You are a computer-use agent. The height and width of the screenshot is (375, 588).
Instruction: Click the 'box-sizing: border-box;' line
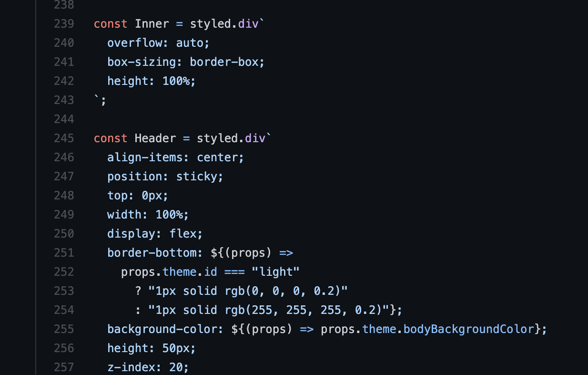(186, 62)
